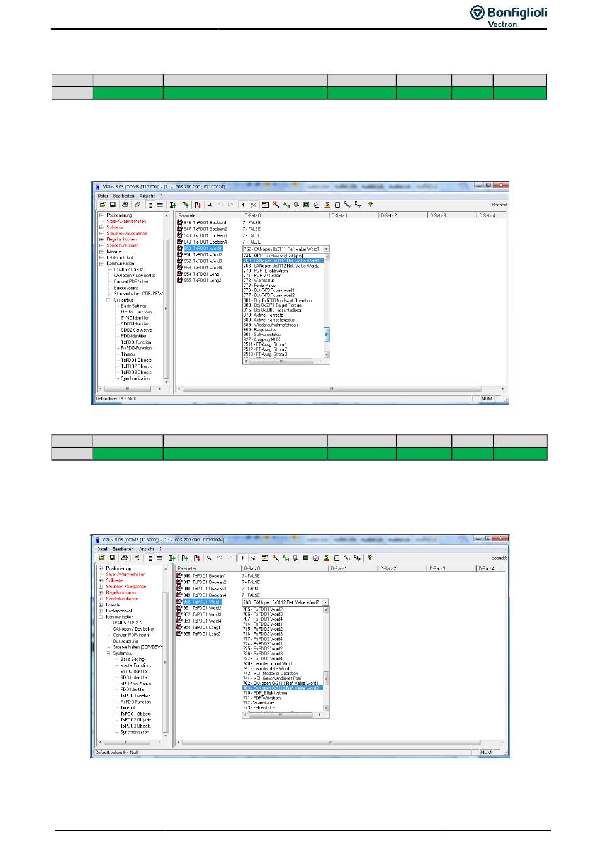Green oscilloscope monitor icon, upper VPlus toolbar
This screenshot has width=598, height=868.
tap(306, 205)
